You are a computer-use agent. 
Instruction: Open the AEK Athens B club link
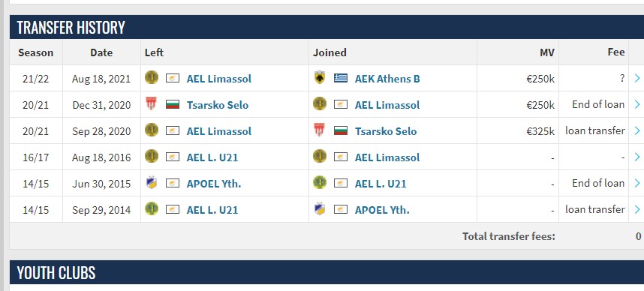[x=387, y=79]
